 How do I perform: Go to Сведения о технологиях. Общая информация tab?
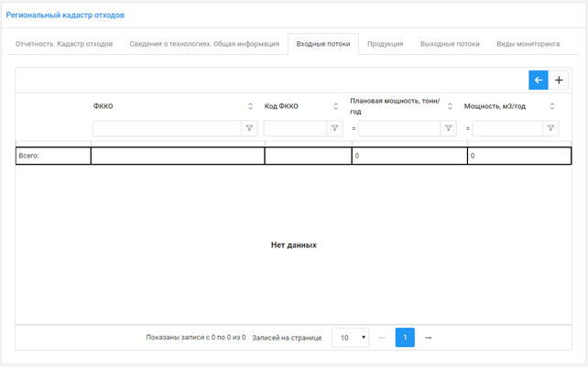click(x=204, y=44)
